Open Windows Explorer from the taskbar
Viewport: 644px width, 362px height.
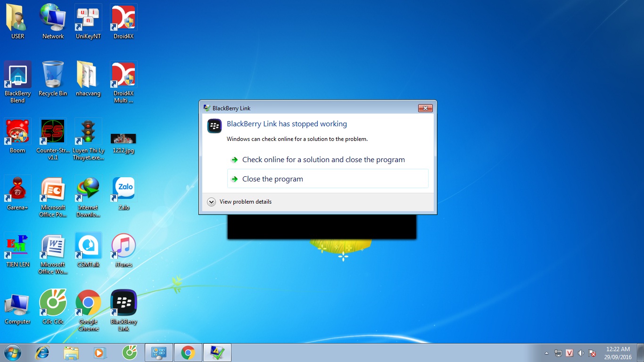[x=71, y=353]
